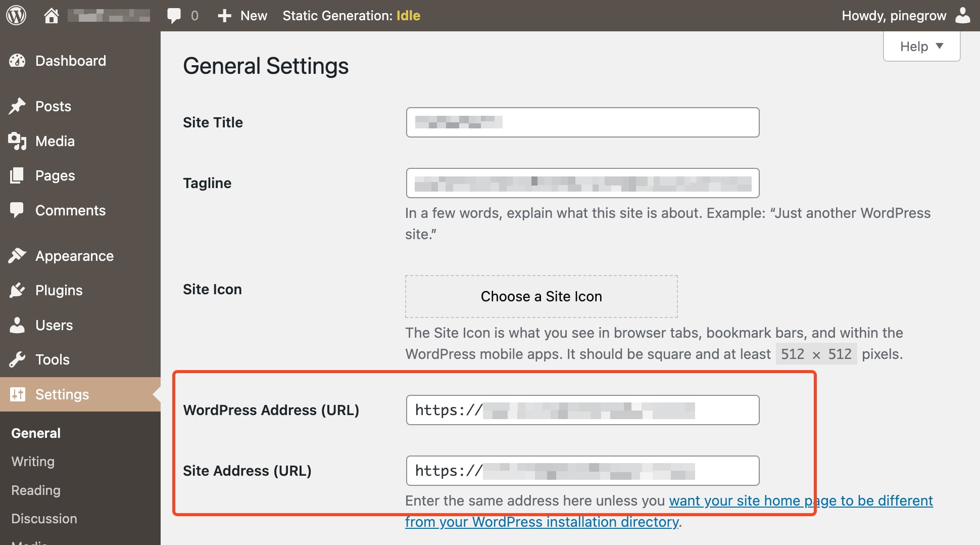This screenshot has height=545, width=980.
Task: Open the Dashboard menu
Action: (80, 61)
